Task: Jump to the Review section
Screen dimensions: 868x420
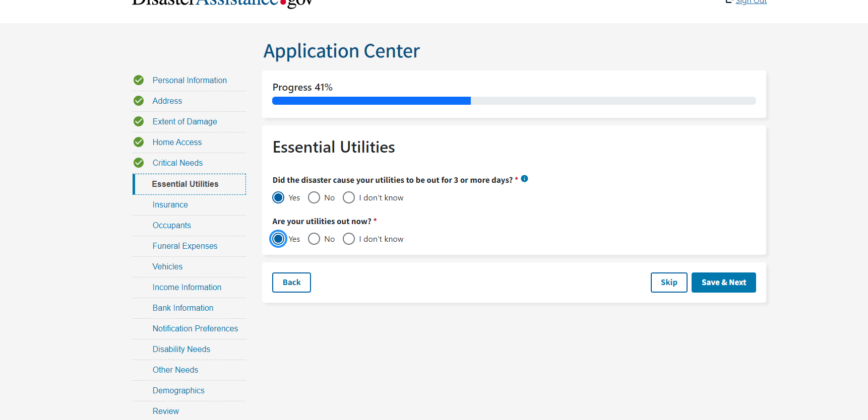Action: tap(166, 411)
